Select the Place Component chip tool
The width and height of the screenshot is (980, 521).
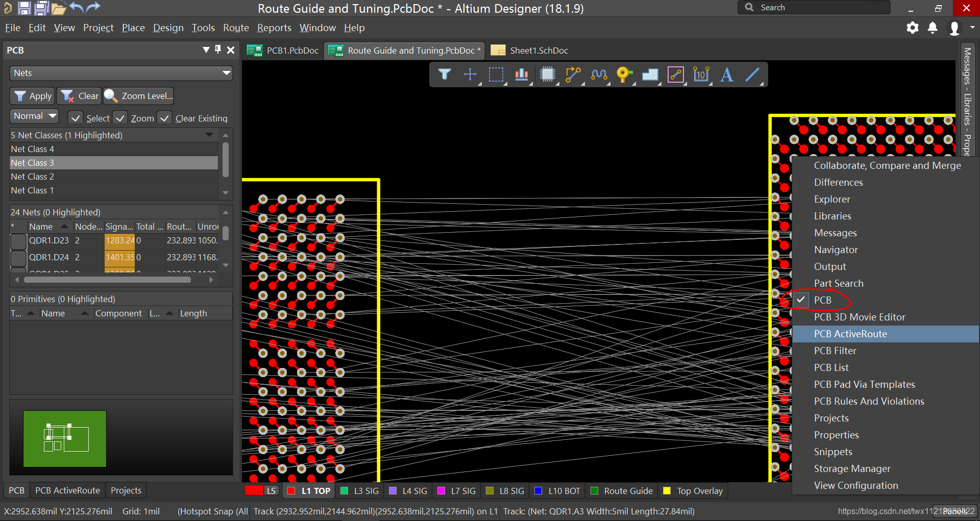pos(547,75)
